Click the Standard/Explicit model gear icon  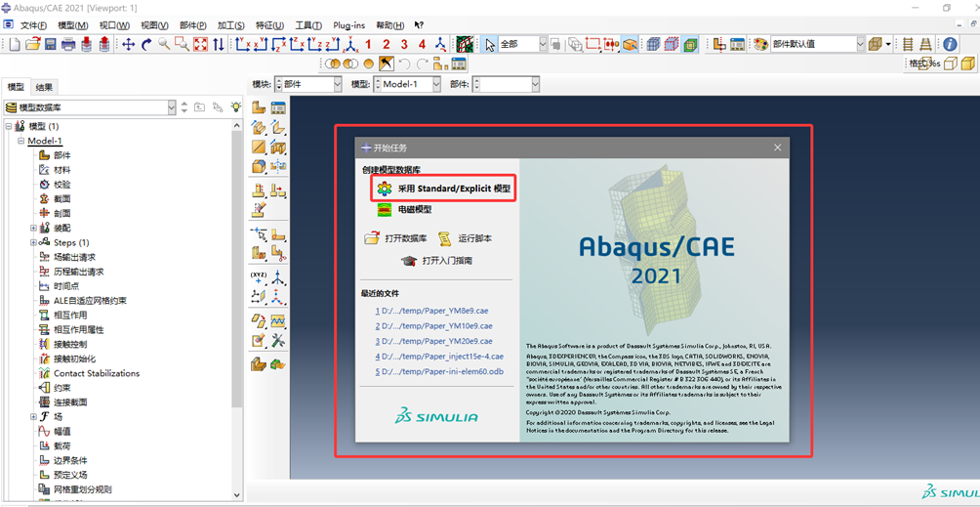(385, 188)
